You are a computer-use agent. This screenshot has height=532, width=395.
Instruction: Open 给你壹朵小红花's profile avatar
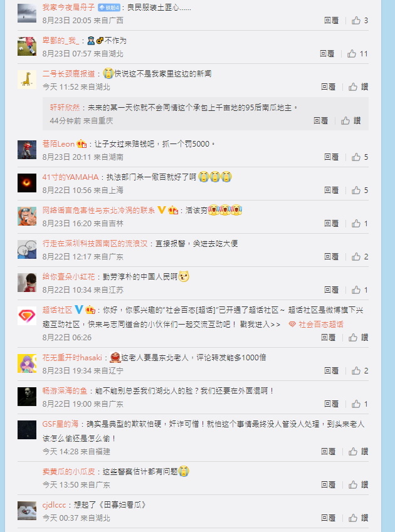click(x=27, y=283)
